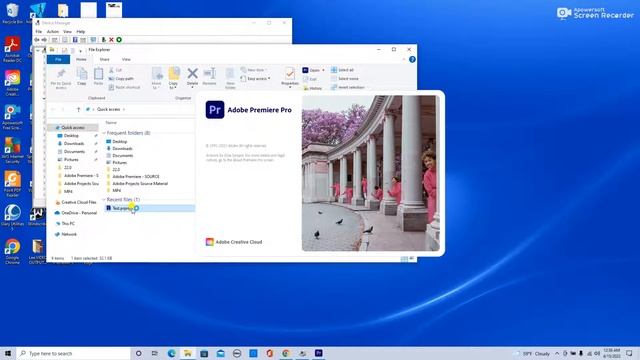Image resolution: width=640 pixels, height=360 pixels.
Task: Click History in the ribbon
Action: (313, 88)
